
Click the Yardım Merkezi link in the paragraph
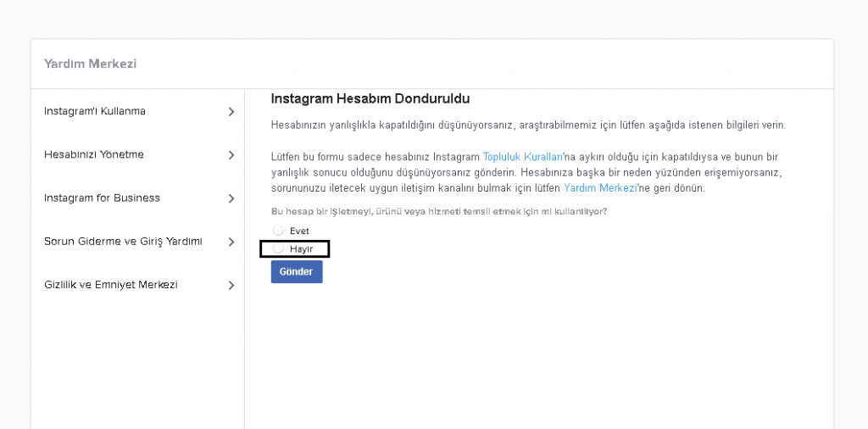tap(599, 188)
